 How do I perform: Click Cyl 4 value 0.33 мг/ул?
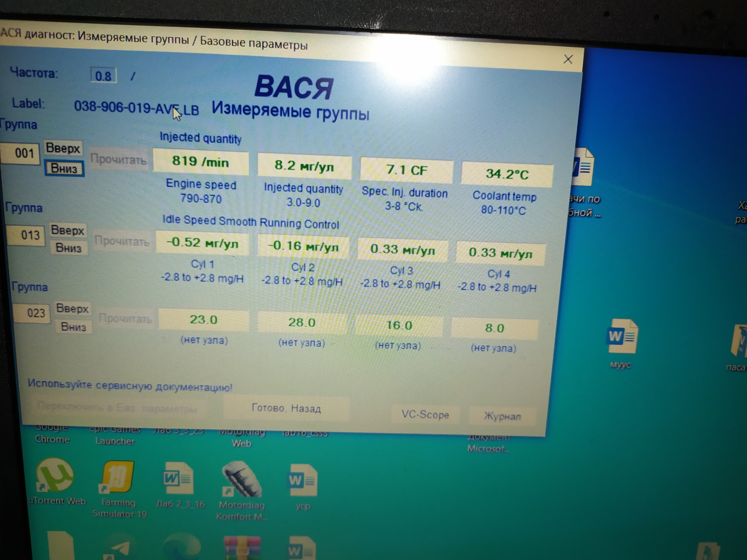[500, 253]
